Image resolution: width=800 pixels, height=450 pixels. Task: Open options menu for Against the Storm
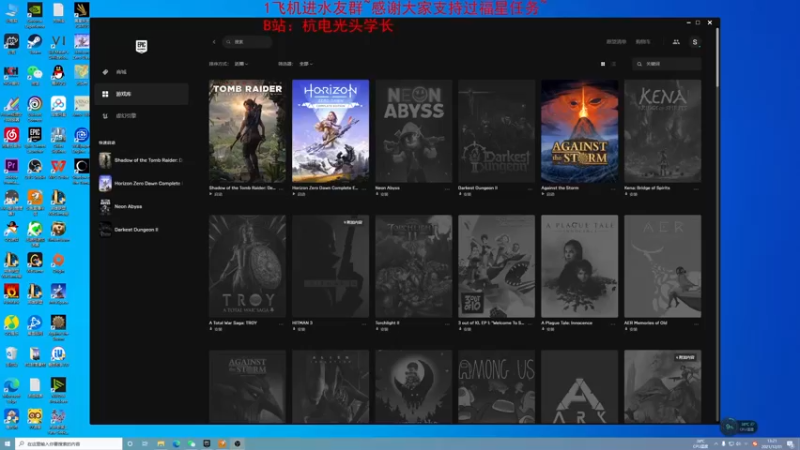click(614, 189)
